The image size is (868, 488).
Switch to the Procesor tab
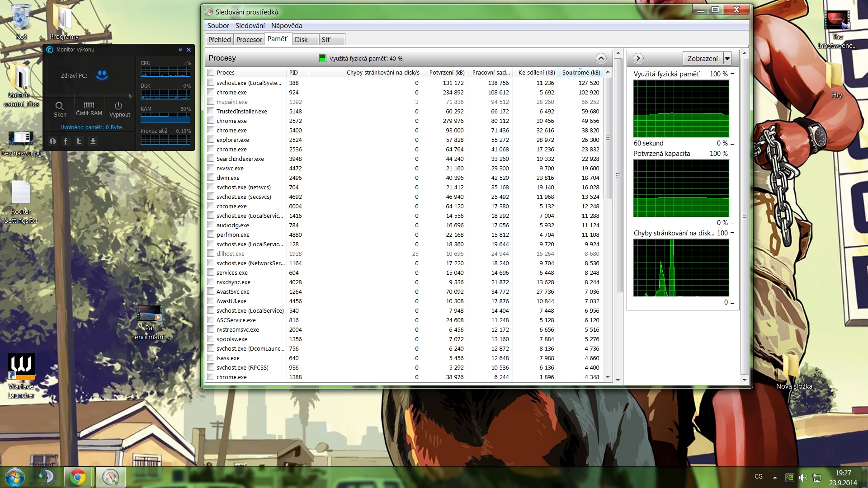249,40
